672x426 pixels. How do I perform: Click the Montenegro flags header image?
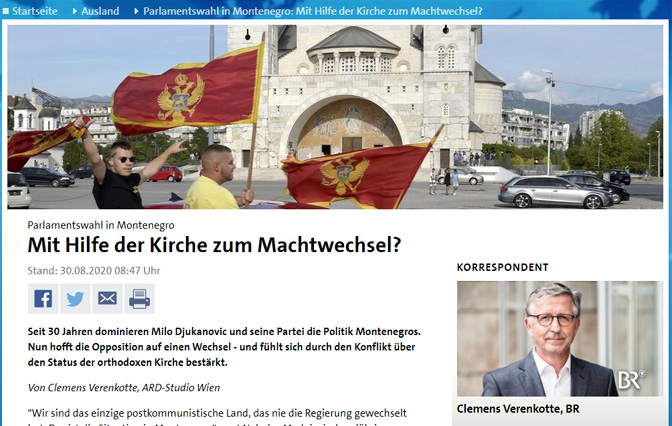pos(335,117)
